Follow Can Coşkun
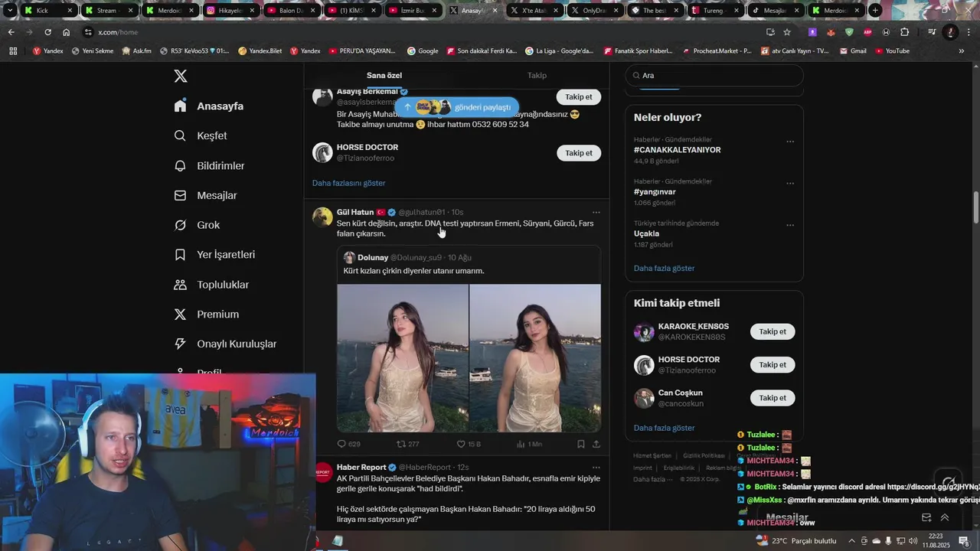The width and height of the screenshot is (980, 551). pyautogui.click(x=773, y=398)
